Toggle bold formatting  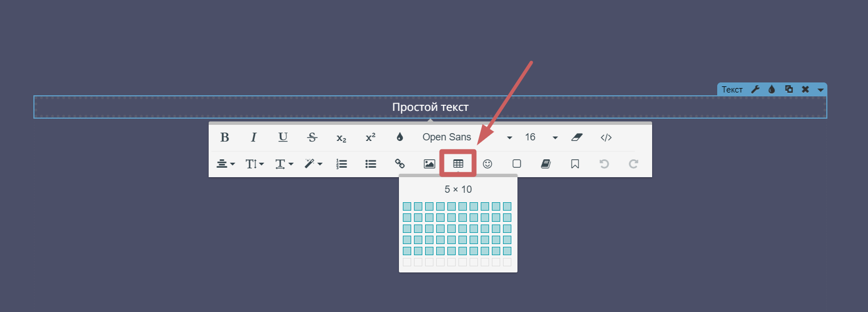click(225, 138)
